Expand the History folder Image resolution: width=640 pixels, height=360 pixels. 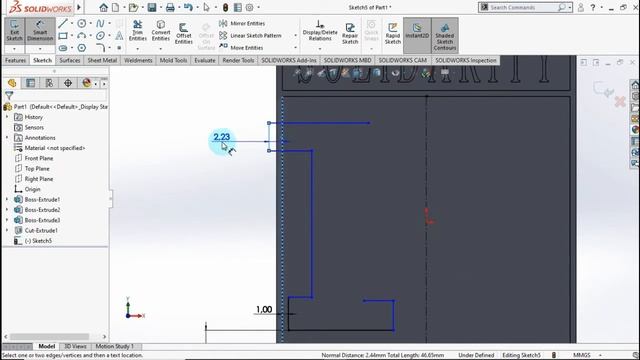pos(7,117)
